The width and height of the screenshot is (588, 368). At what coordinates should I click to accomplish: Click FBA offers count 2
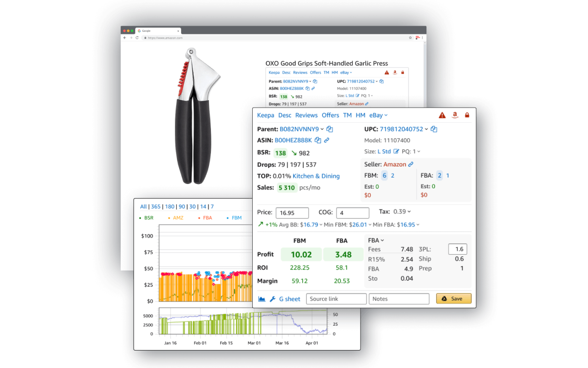coord(440,175)
